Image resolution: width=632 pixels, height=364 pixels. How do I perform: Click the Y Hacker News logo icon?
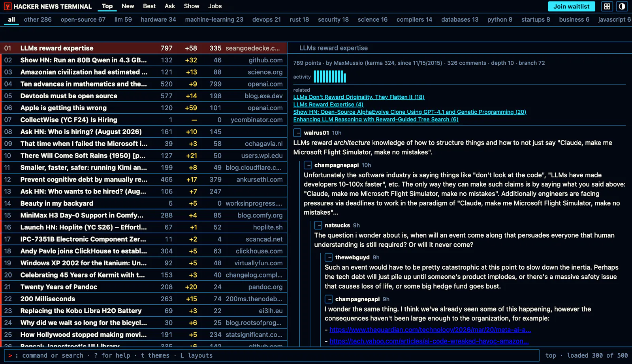click(x=8, y=6)
